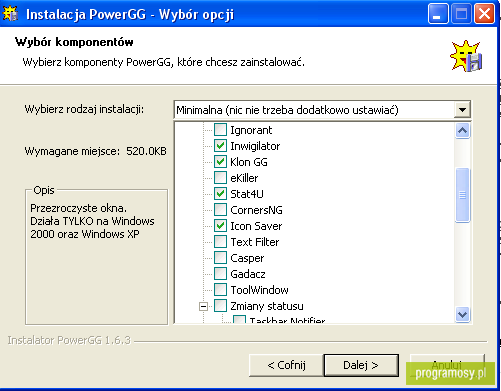Tick the eKiller checkbox
The width and height of the screenshot is (501, 391).
pos(220,178)
